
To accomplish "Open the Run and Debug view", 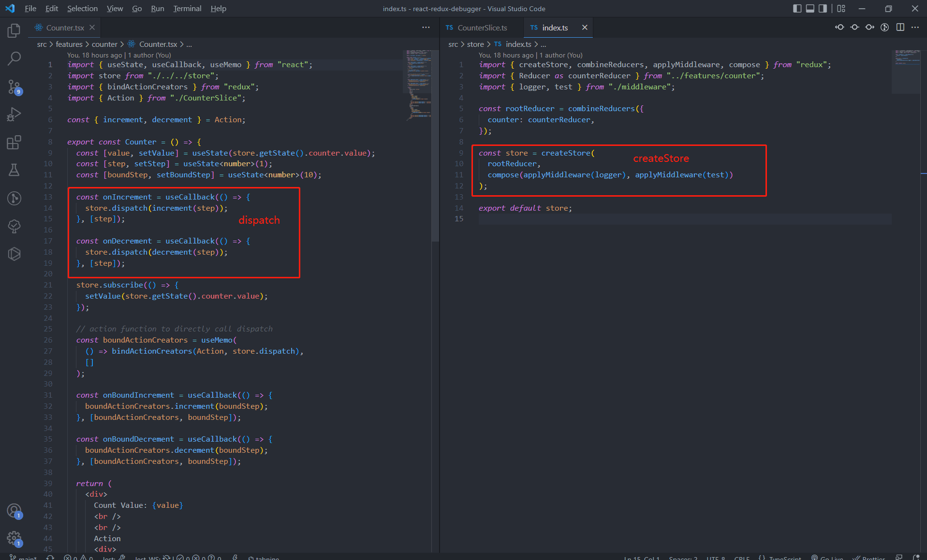I will tap(14, 115).
